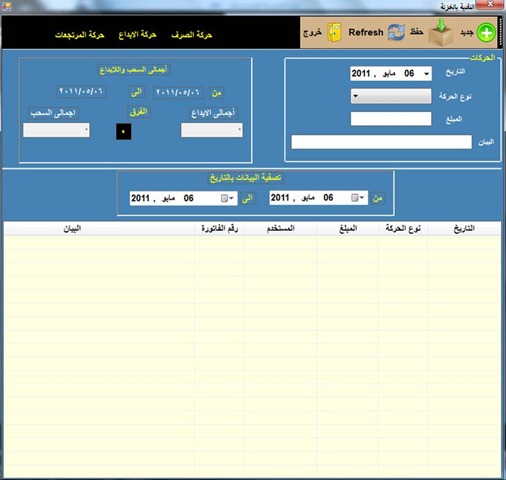Open the حركة الصرف menu
This screenshot has height=480, width=506.
192,35
